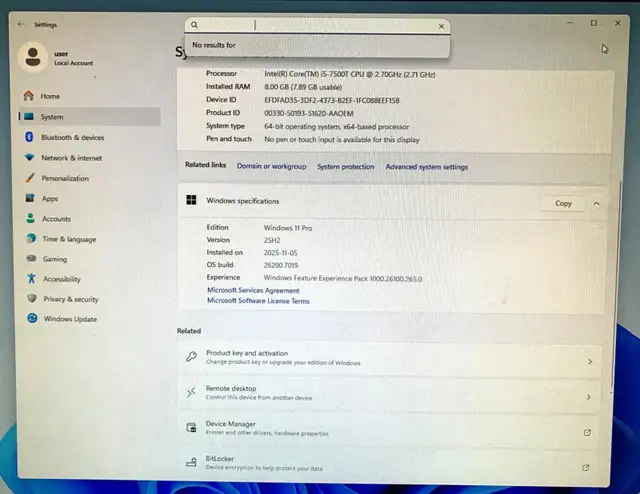Open Microsoft Software License Terms link

258,301
